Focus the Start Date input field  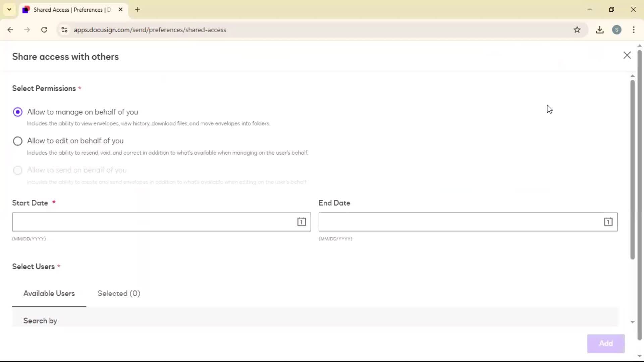161,222
